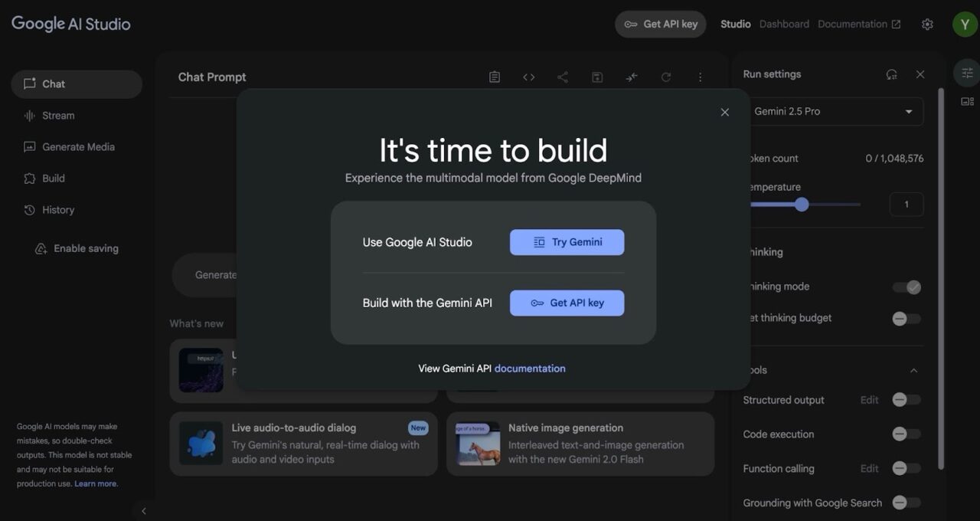
Task: Click the circular refresh icon in Chat Prompt toolbar
Action: [x=666, y=77]
